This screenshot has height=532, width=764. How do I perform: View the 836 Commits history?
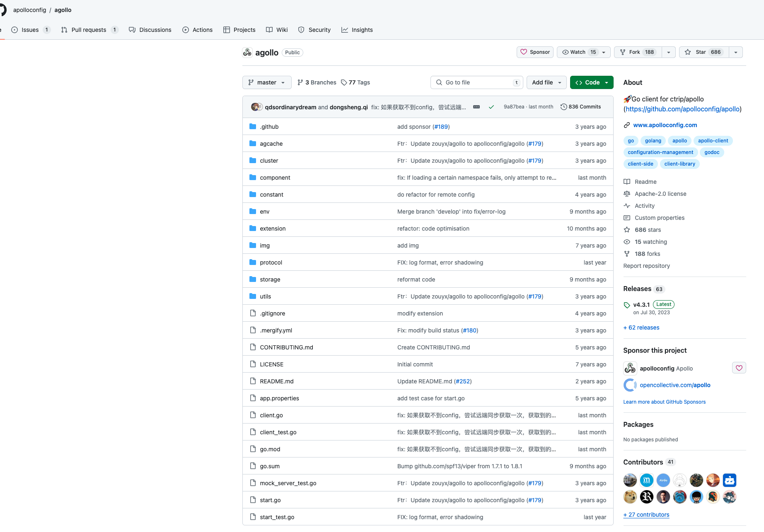(580, 107)
